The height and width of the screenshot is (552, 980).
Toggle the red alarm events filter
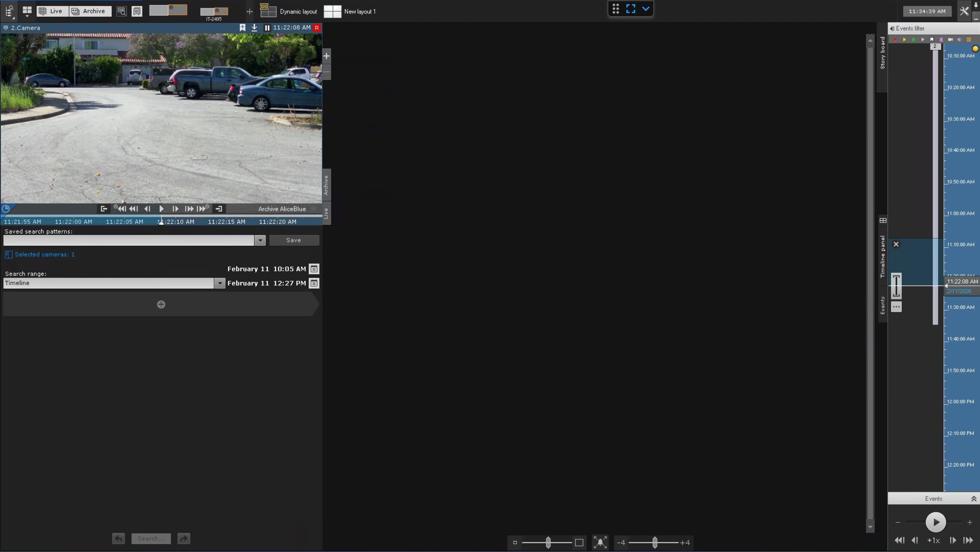click(895, 39)
